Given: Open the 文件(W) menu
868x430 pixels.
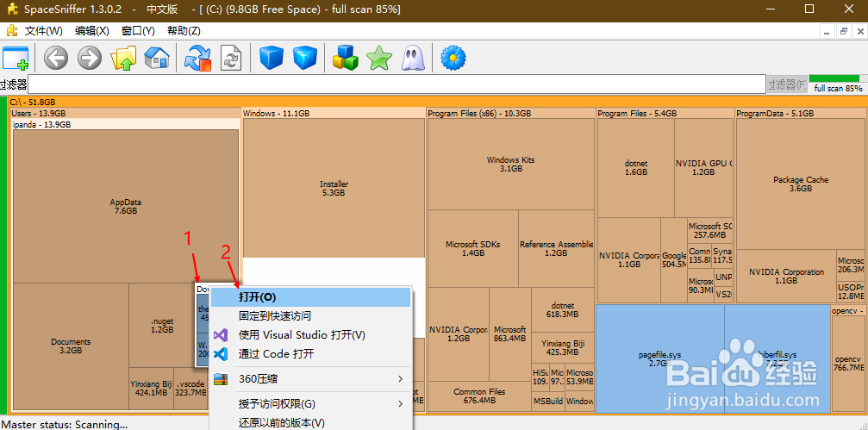Looking at the screenshot, I should [x=44, y=31].
